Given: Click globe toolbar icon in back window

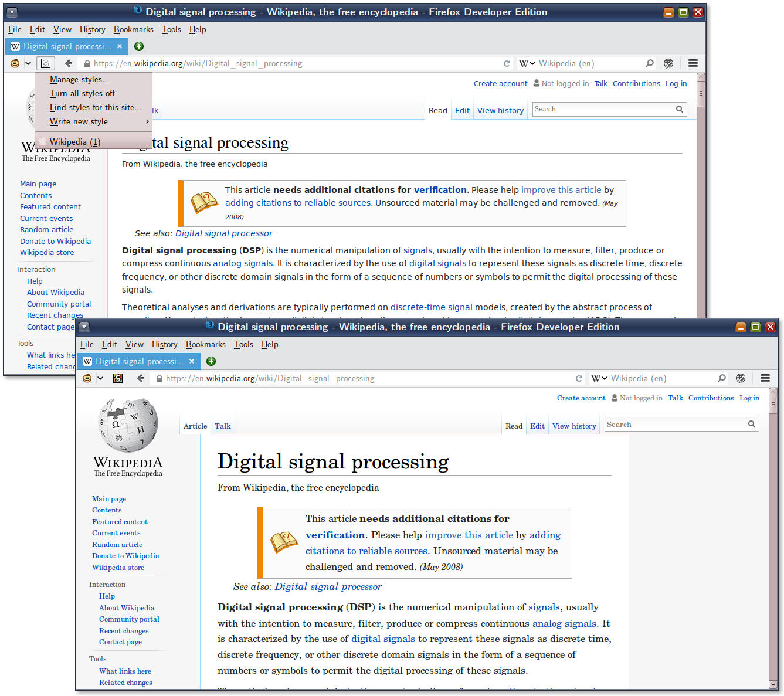Looking at the screenshot, I should click(668, 63).
